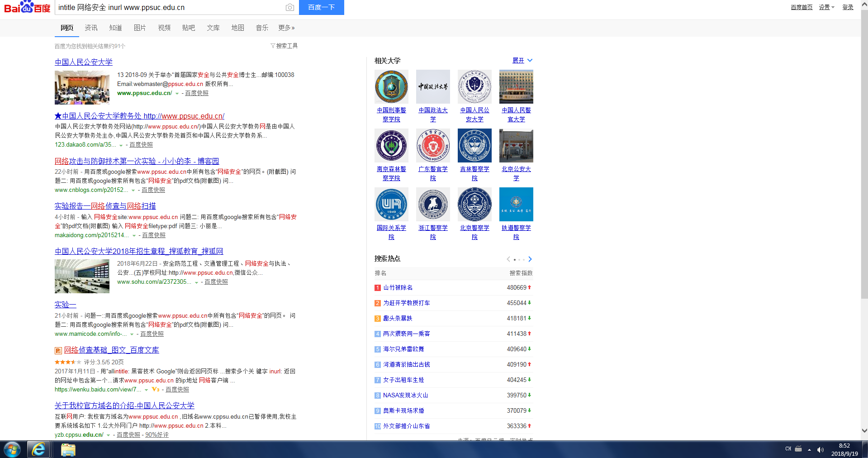This screenshot has width=868, height=458.
Task: Open the 广东警官学院 red emblem
Action: coord(433,145)
